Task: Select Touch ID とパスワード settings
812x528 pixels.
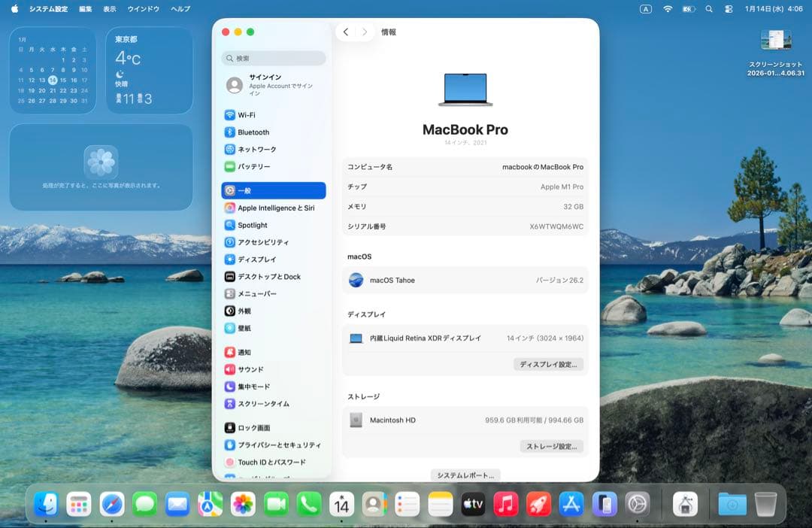Action: (273, 462)
